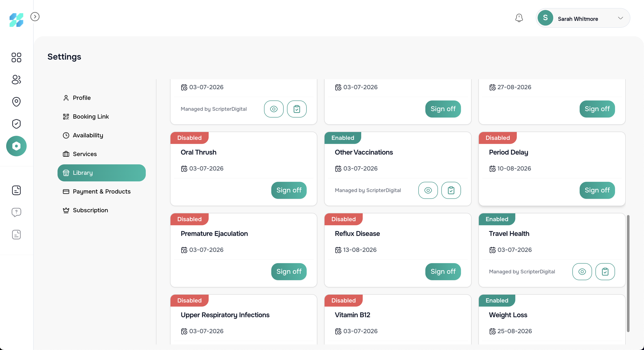The width and height of the screenshot is (644, 350).
Task: Click the Reflux Disease date 13-08-2026
Action: tap(360, 250)
